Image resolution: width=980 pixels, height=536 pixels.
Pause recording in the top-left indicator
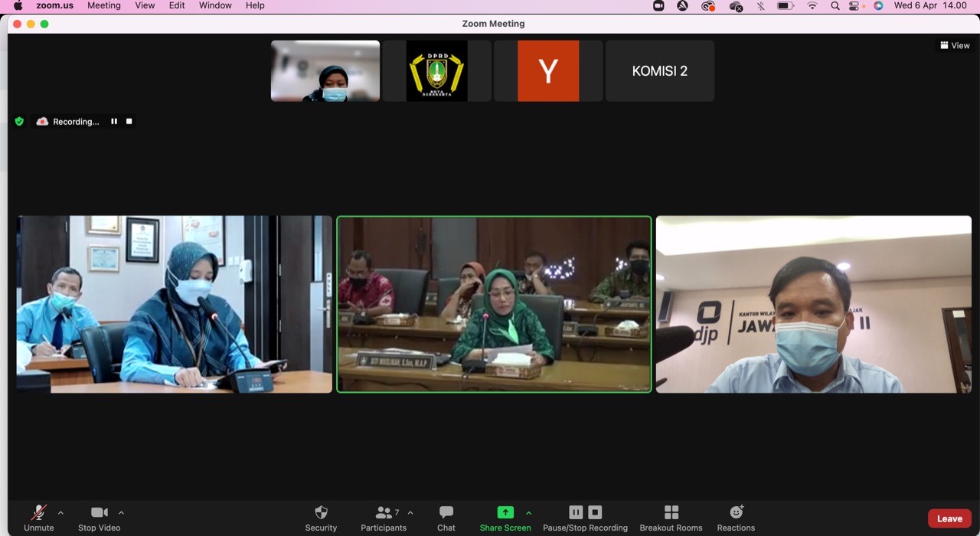(114, 121)
